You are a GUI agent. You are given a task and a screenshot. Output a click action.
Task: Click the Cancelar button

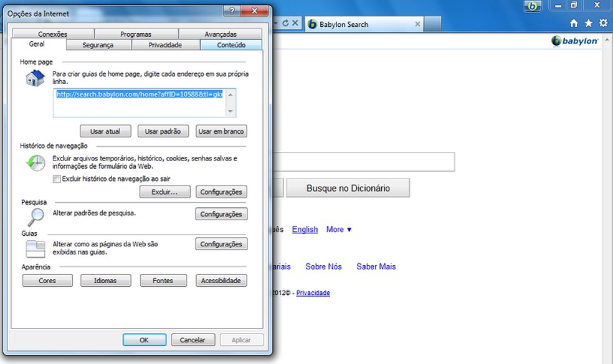point(192,340)
